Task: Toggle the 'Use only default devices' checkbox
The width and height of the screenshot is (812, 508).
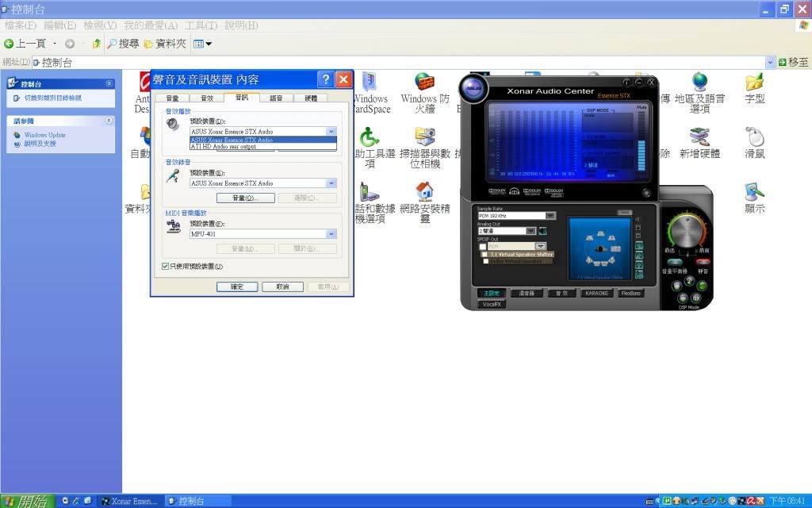Action: (165, 267)
